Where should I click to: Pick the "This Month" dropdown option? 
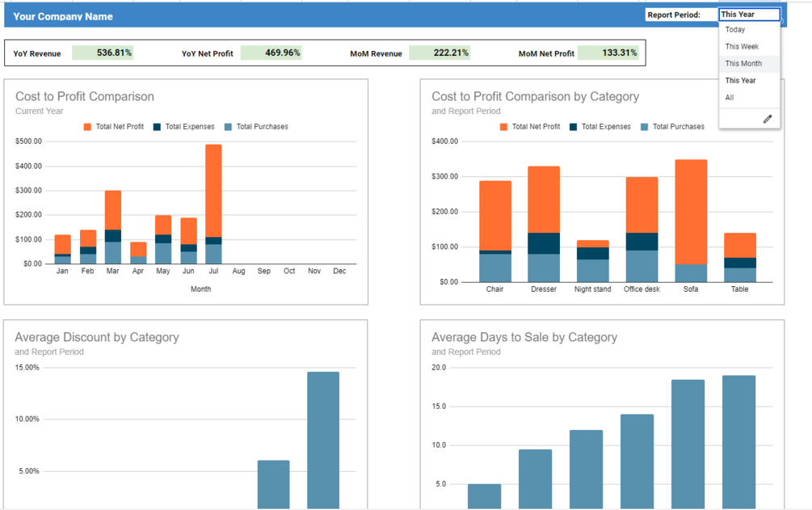click(743, 64)
